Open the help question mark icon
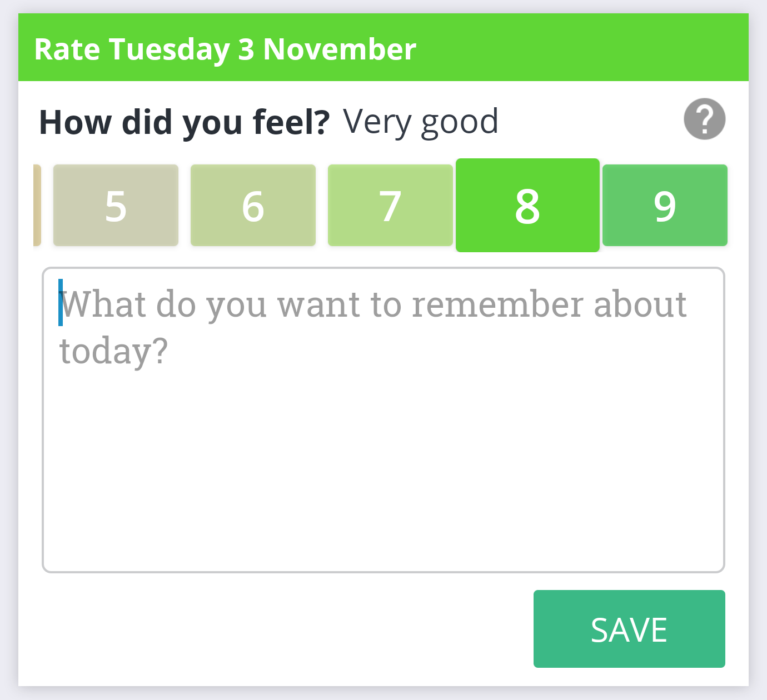The width and height of the screenshot is (767, 700). [x=704, y=119]
